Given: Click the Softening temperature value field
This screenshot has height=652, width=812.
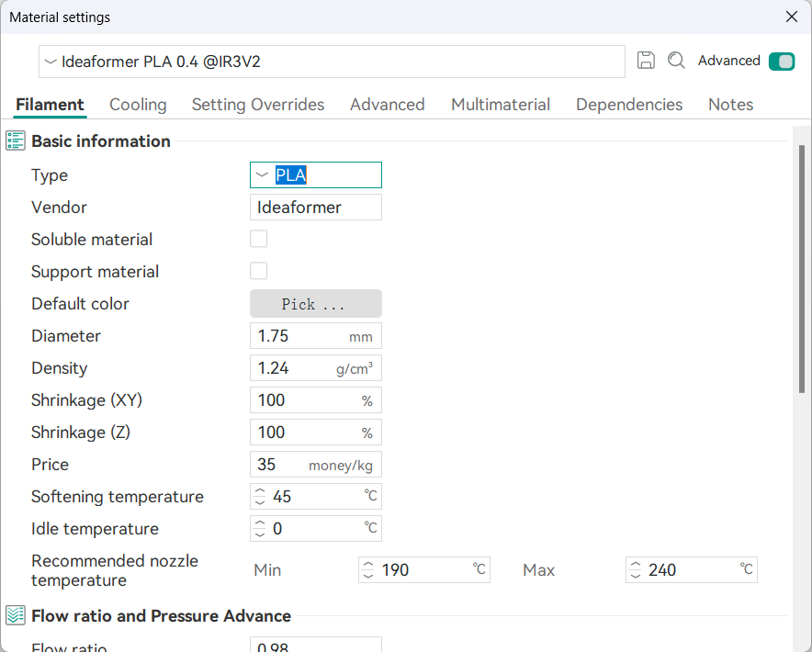Looking at the screenshot, I should point(316,496).
